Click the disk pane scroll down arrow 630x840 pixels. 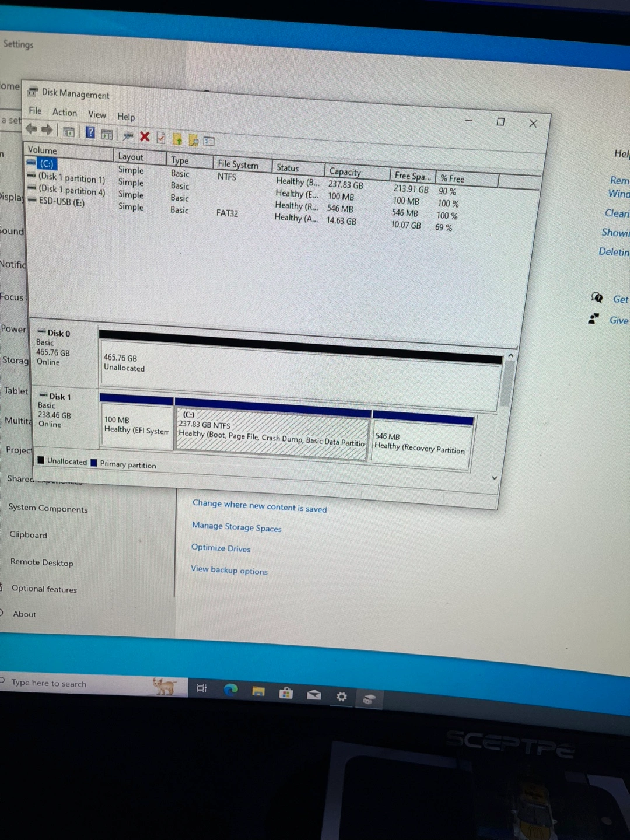495,477
